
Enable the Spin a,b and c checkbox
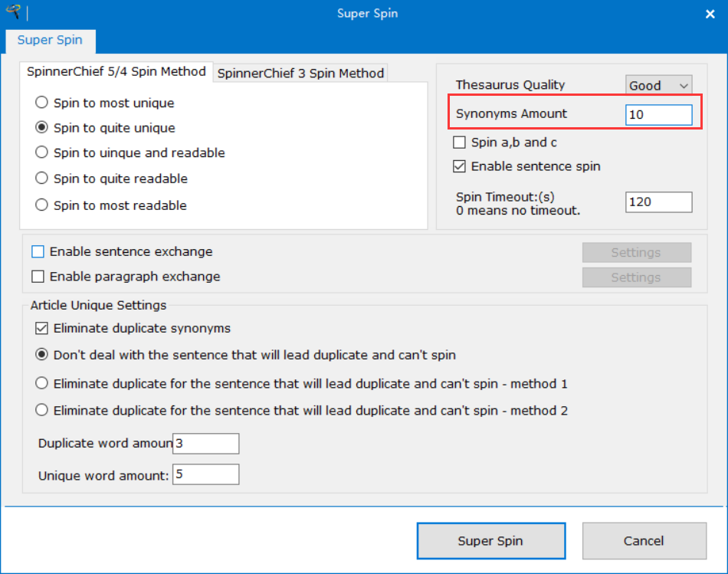tap(460, 143)
